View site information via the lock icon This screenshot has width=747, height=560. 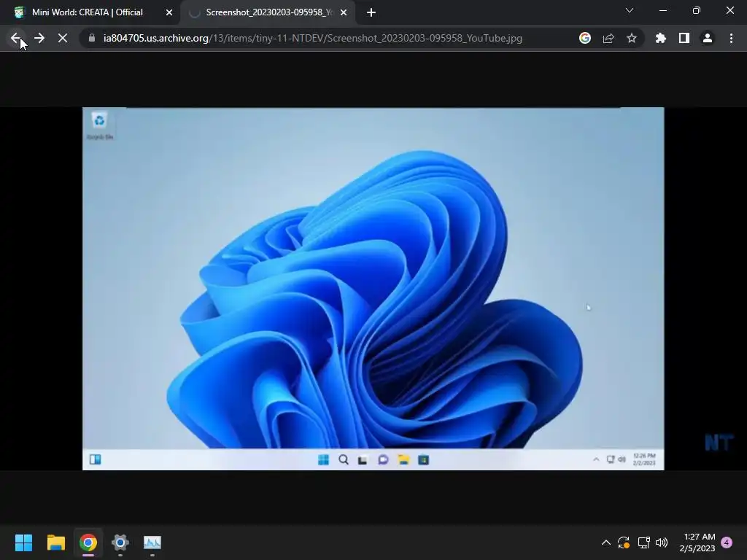point(92,38)
